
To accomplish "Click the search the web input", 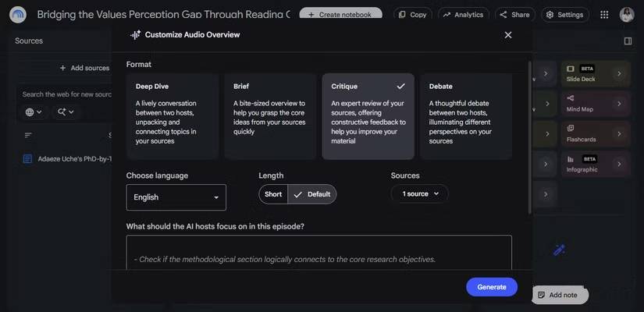I will pyautogui.click(x=67, y=94).
